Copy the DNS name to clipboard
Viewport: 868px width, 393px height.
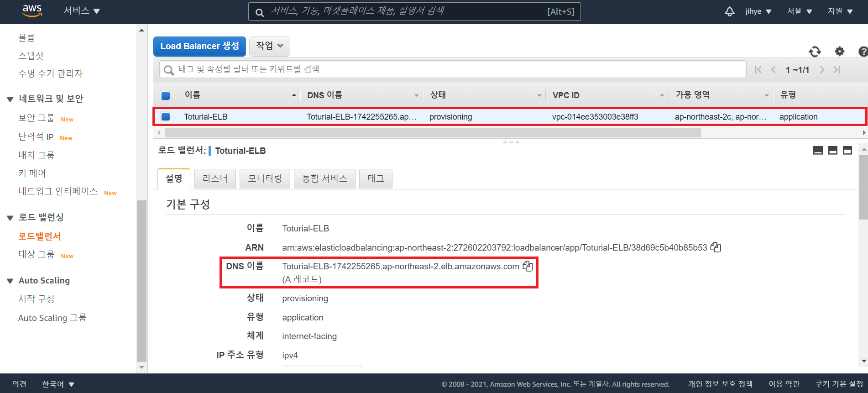click(x=528, y=266)
